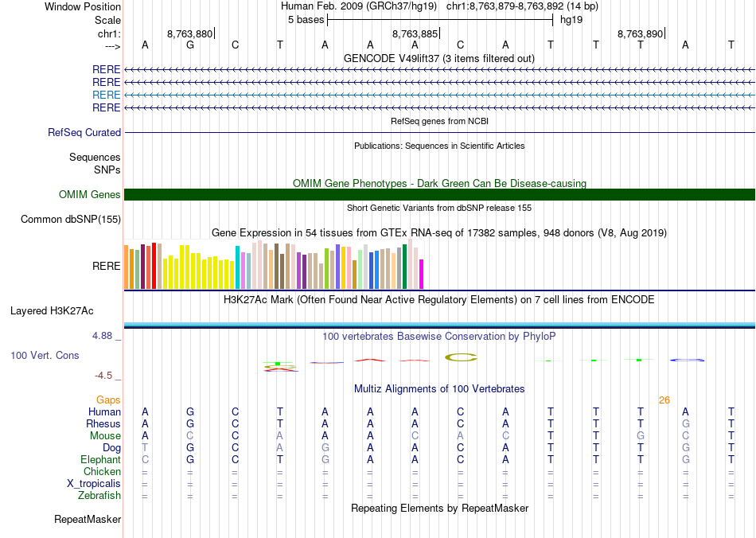Click the Scale label
The width and height of the screenshot is (756, 538).
click(x=107, y=20)
